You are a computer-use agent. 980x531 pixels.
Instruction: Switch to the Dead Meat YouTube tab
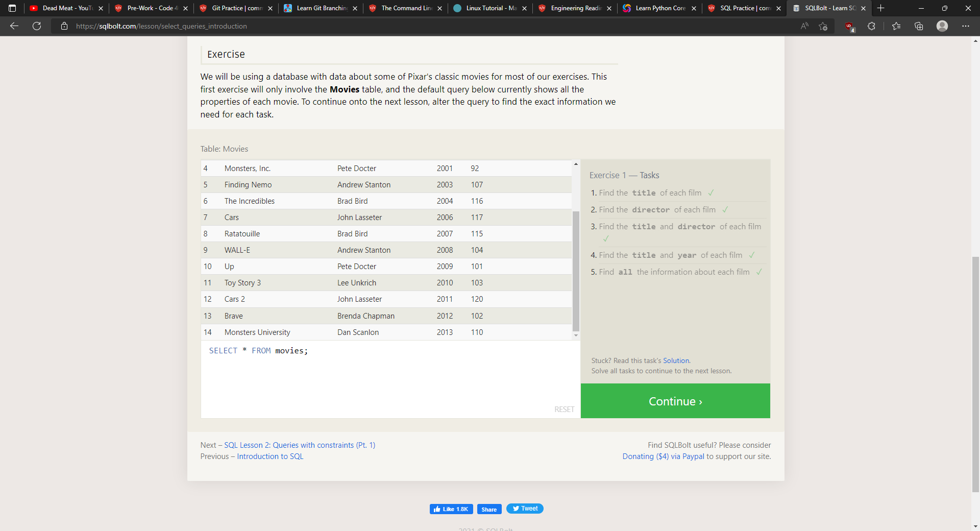pyautogui.click(x=64, y=8)
